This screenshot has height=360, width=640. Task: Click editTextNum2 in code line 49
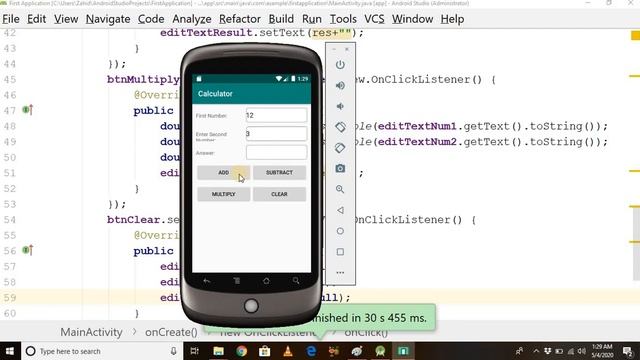(417, 142)
